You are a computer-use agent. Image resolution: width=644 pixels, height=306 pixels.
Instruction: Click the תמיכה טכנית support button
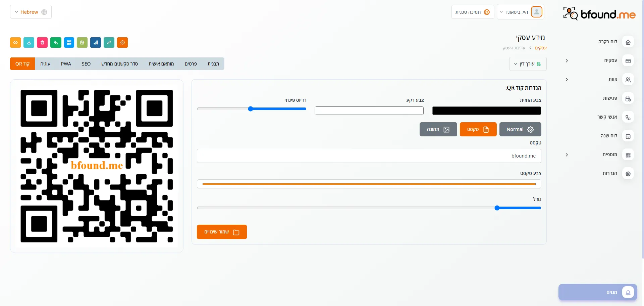coord(473,12)
